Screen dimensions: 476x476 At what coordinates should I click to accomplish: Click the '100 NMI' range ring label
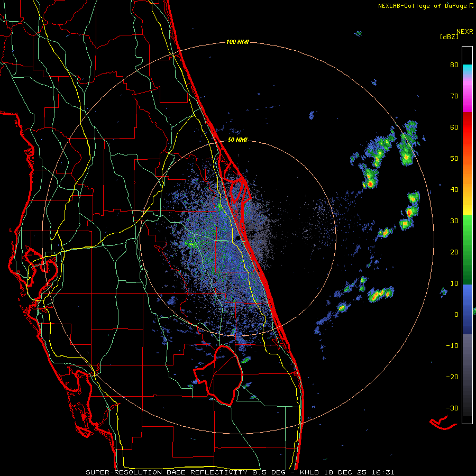click(237, 42)
